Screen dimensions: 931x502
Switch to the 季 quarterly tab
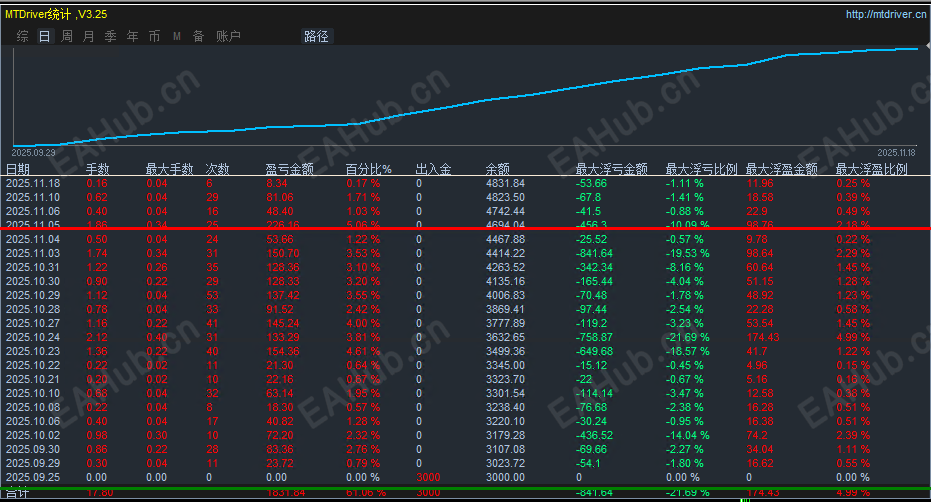coord(110,36)
